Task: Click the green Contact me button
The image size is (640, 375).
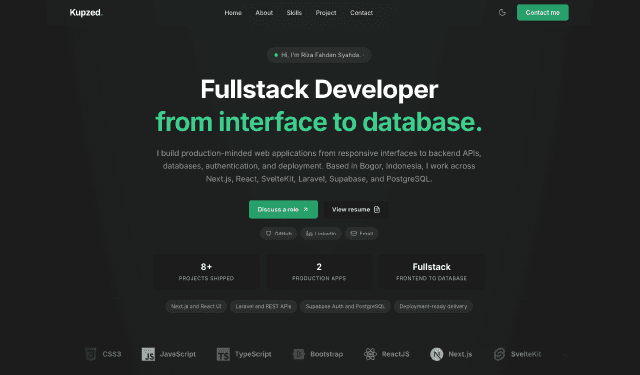Action: point(542,13)
